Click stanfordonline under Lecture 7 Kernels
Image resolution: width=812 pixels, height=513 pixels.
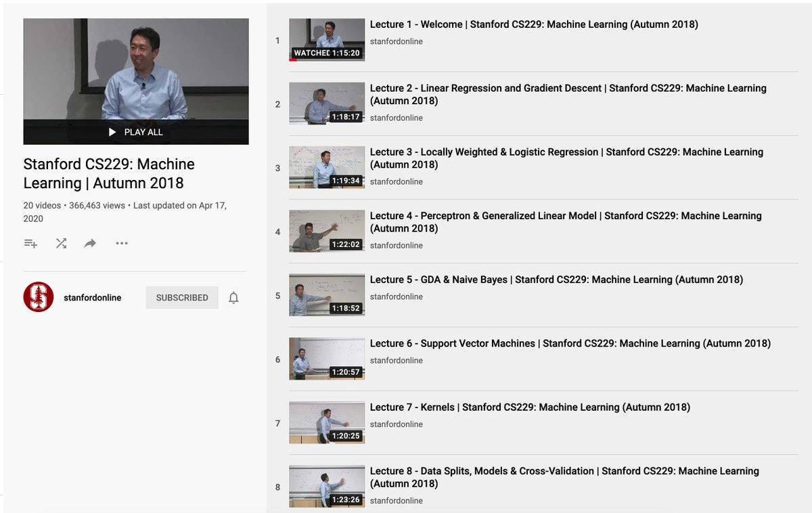[x=396, y=424]
